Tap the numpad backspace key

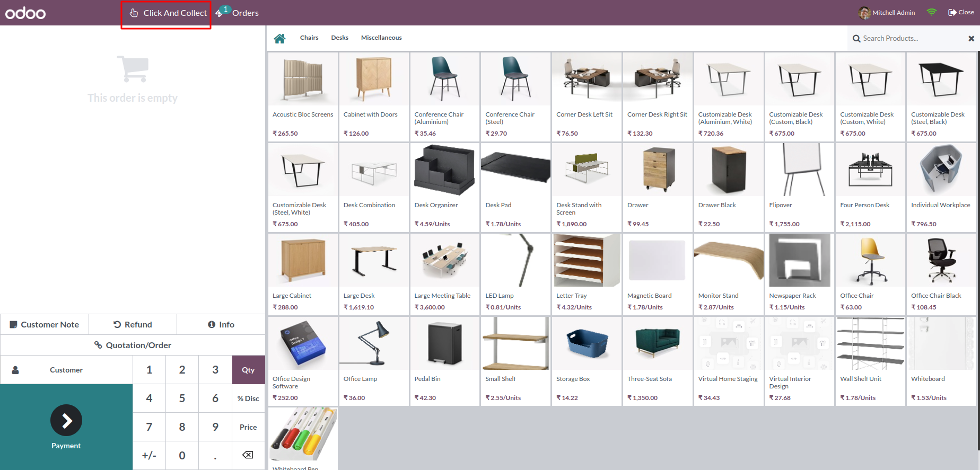(248, 455)
